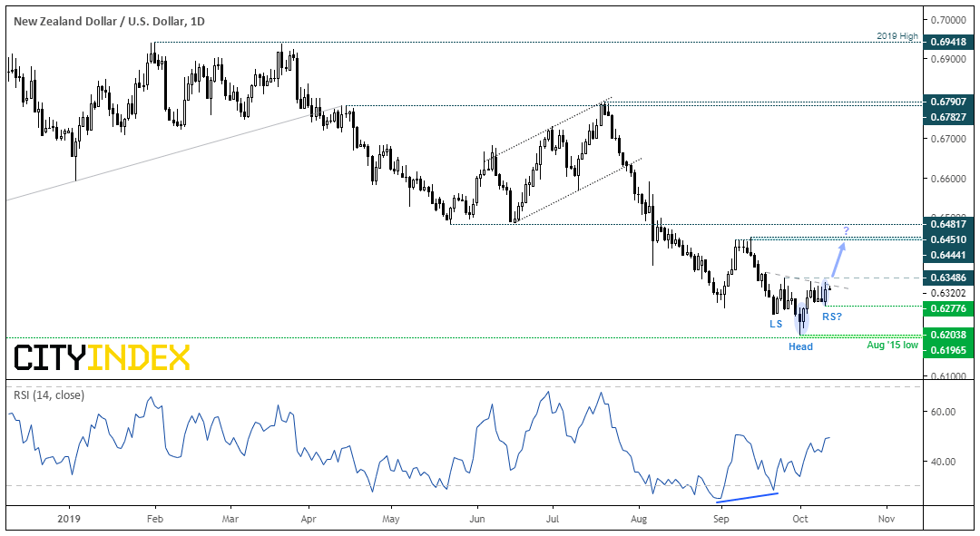Viewport: 980px width, 536px height.
Task: Select the 0.64817 price level tag
Action: 948,224
